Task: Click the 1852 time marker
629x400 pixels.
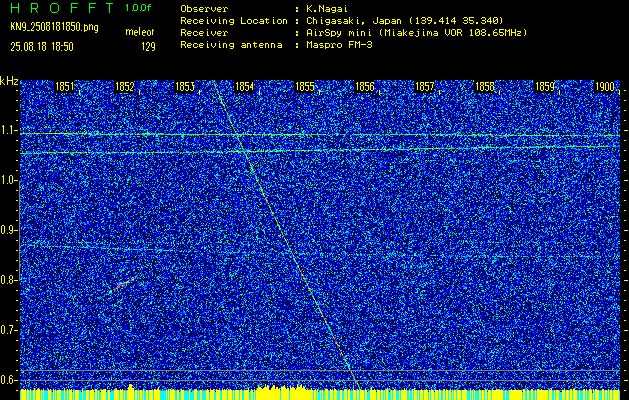Action: tap(125, 86)
